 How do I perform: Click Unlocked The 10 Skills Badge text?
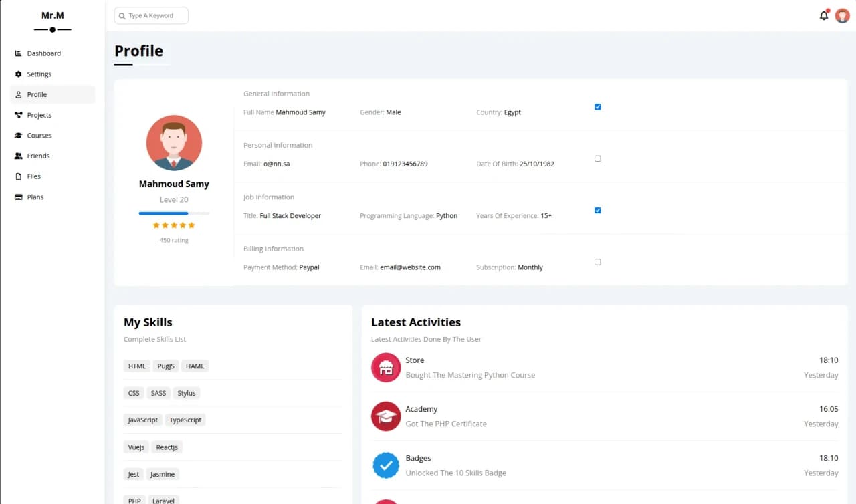[456, 473]
